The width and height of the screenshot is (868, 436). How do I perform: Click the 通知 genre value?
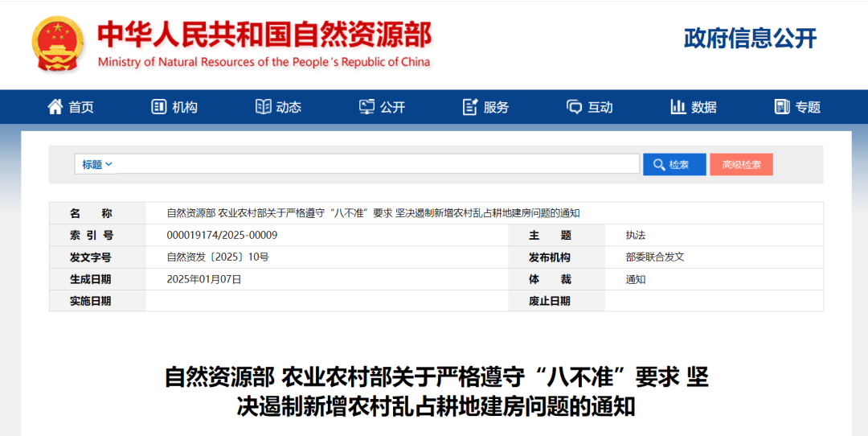(x=636, y=279)
